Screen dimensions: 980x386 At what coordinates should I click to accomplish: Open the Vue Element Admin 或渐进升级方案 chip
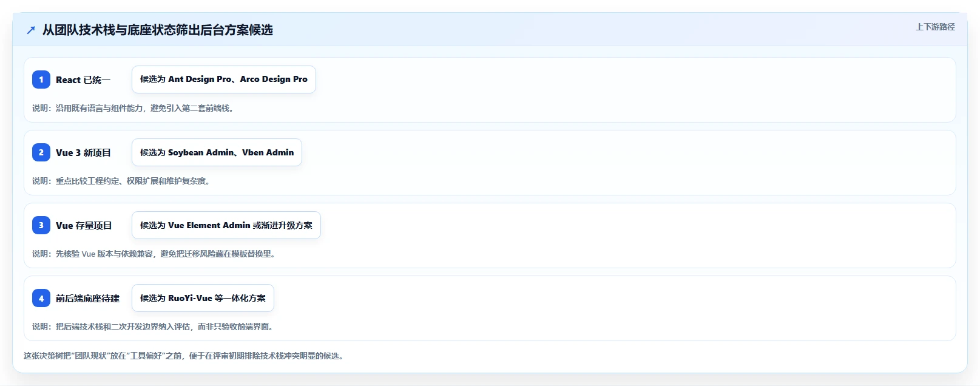click(226, 225)
